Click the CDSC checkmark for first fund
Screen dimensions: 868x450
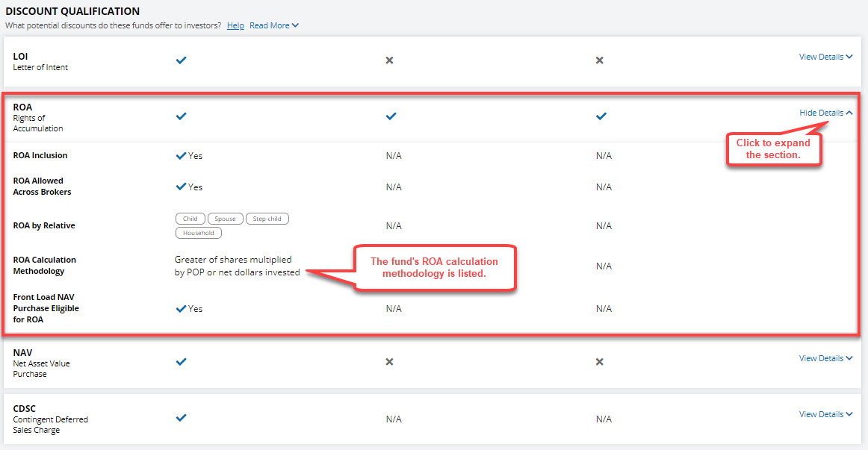coord(181,419)
